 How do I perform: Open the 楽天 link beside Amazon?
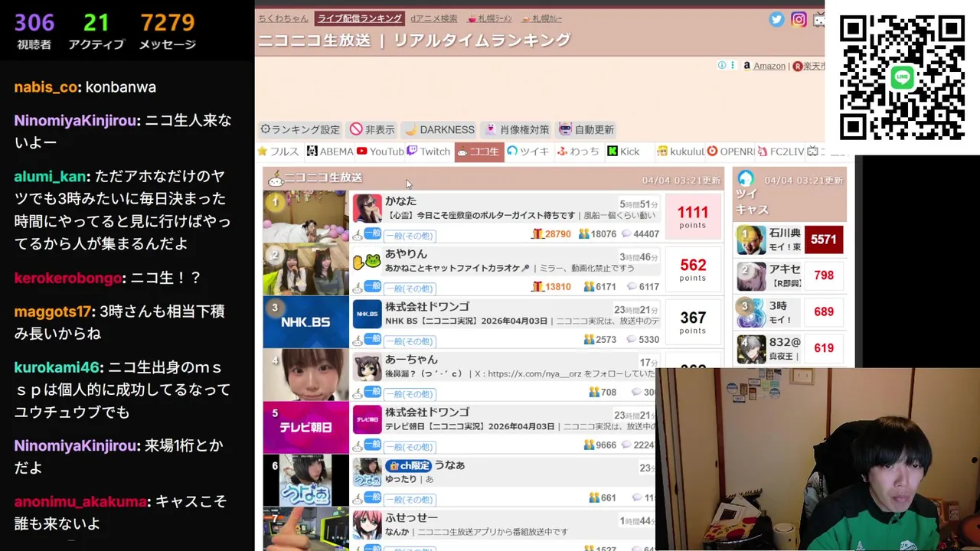click(808, 66)
